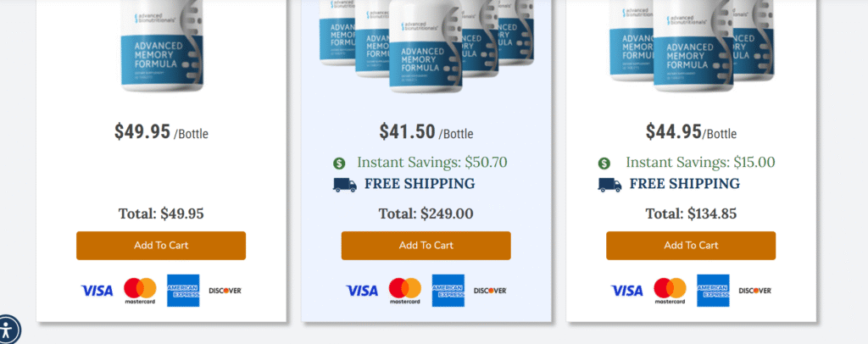The image size is (868, 344).
Task: Click Visa logo in the $134.85 package
Action: (627, 291)
